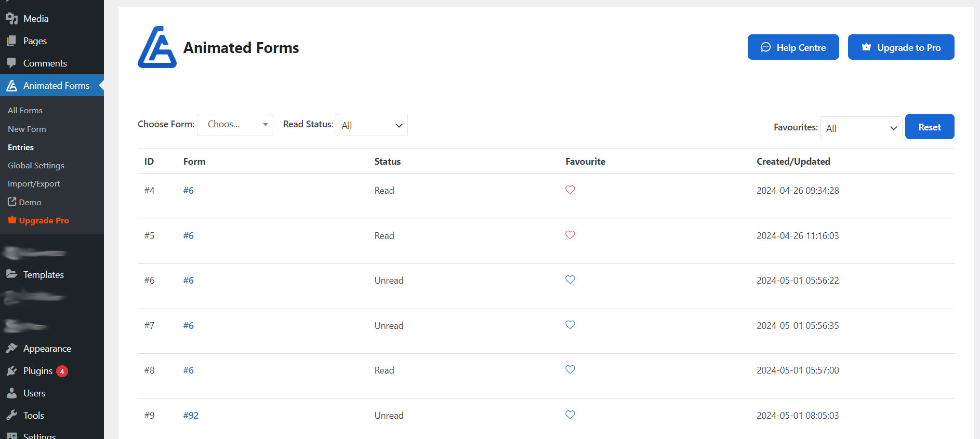The height and width of the screenshot is (439, 980).
Task: Click the Templates folder icon
Action: pyautogui.click(x=11, y=274)
